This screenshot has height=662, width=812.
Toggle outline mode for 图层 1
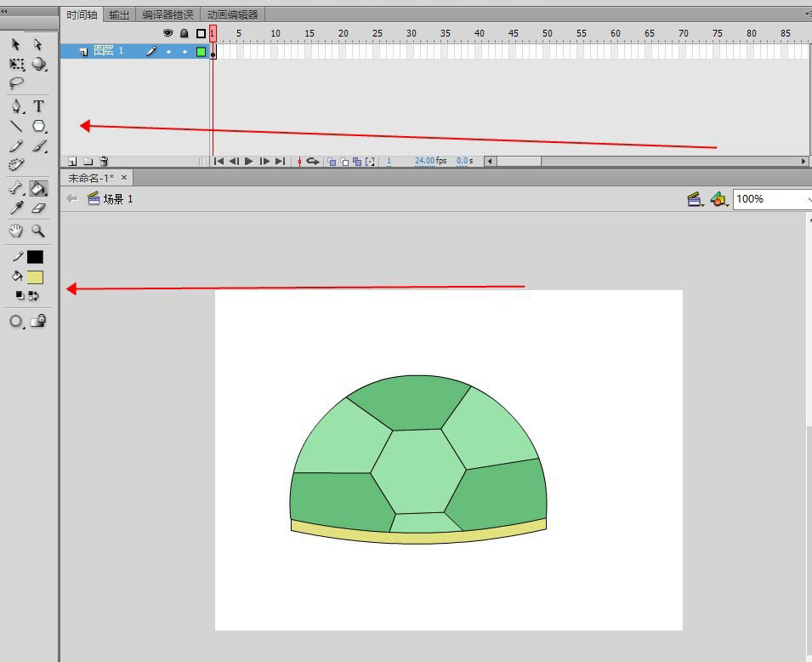click(x=202, y=51)
